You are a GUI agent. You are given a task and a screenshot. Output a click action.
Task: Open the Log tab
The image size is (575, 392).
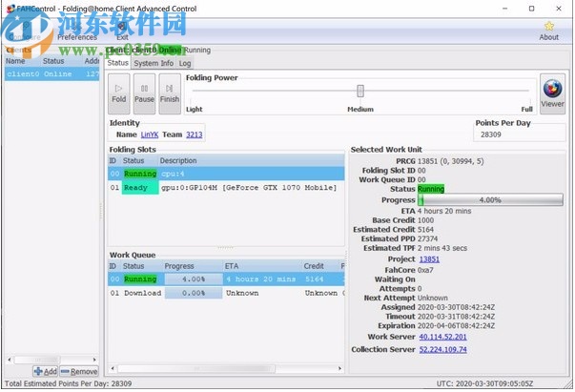tap(185, 63)
